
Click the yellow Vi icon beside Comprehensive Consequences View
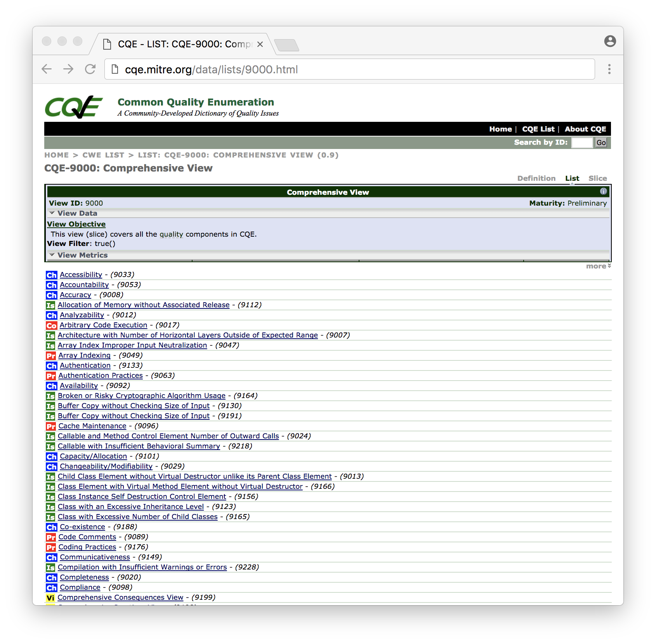[x=50, y=598]
